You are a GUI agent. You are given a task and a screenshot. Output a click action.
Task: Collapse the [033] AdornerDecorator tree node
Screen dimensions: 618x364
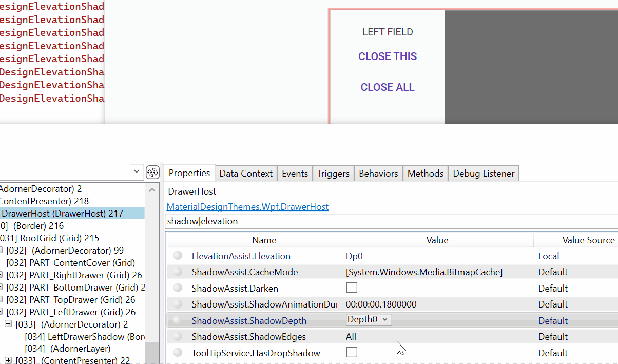point(7,324)
